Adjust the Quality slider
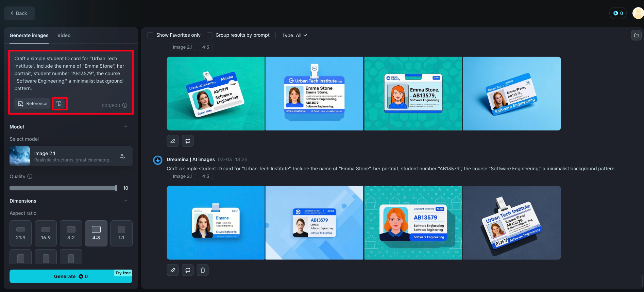The image size is (644, 292). [x=63, y=188]
